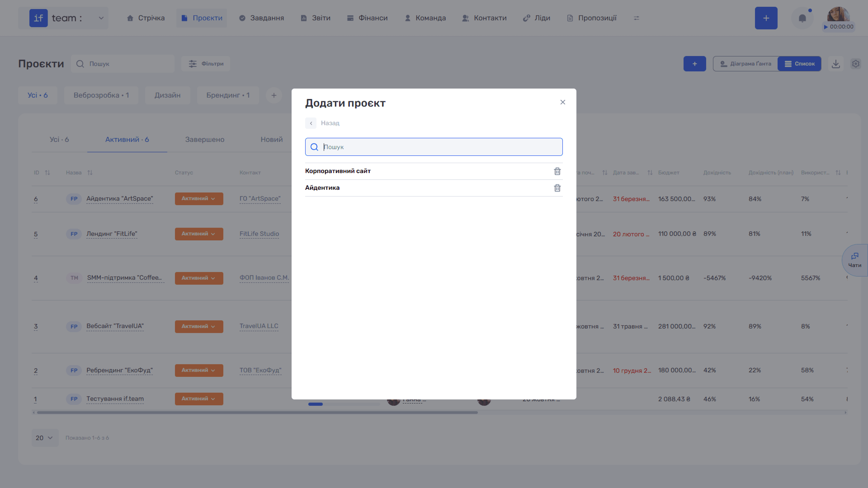The image size is (868, 488).
Task: Open the Фільтри panel
Action: tap(205, 64)
